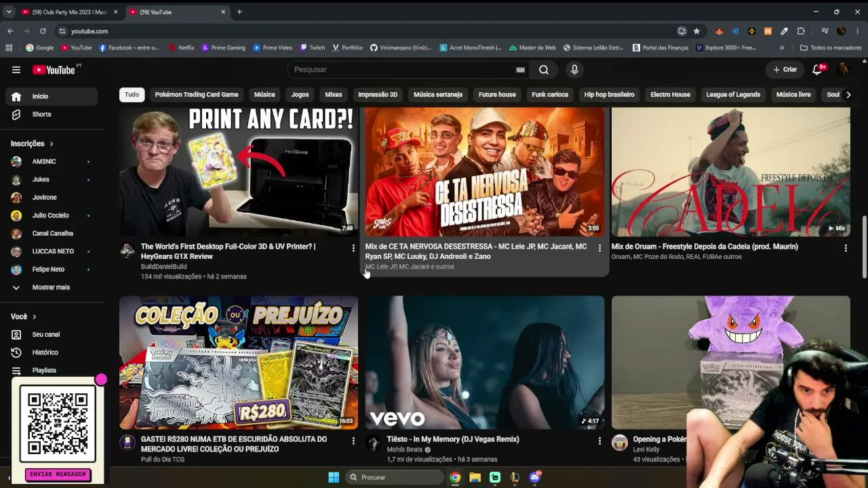Open the BuildDanielBuild channel avatar
868x488 pixels.
127,251
